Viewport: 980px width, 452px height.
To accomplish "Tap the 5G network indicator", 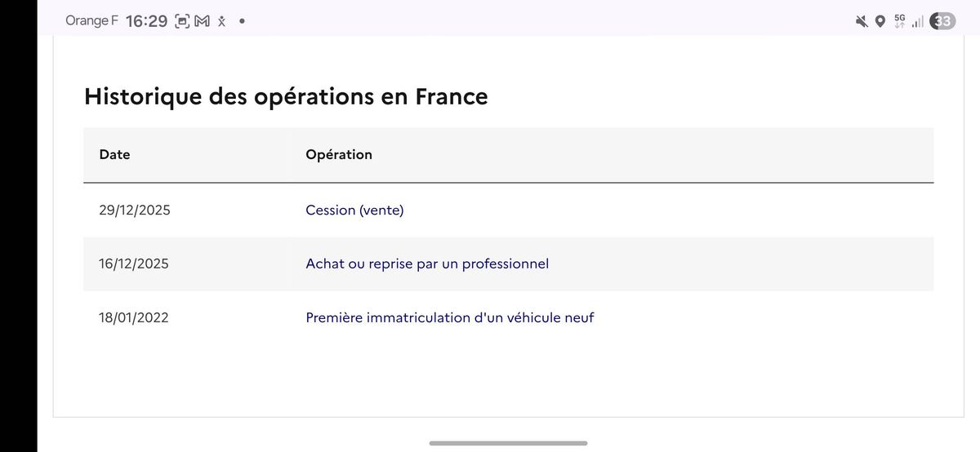I will pyautogui.click(x=900, y=20).
